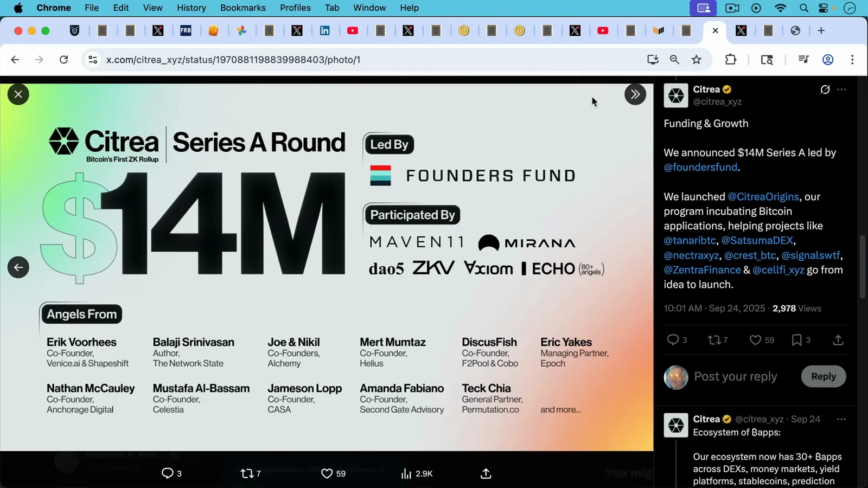
Task: Close the photo viewer with X button
Action: [x=18, y=94]
